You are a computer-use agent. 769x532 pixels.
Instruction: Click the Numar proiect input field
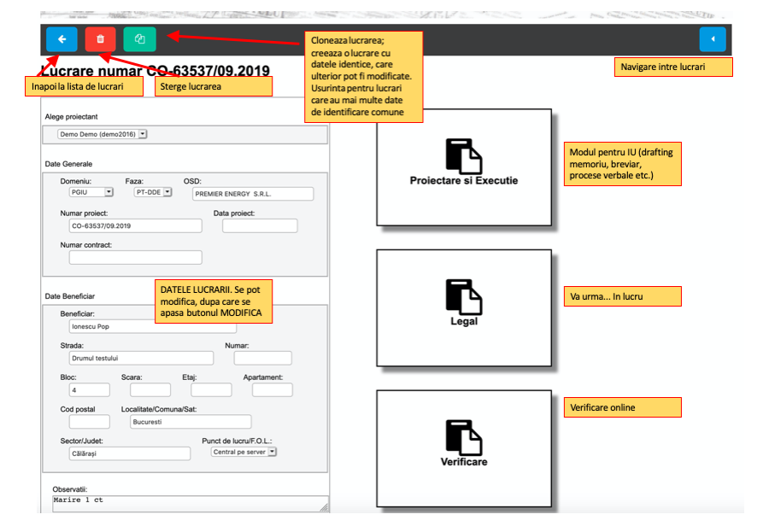click(135, 226)
